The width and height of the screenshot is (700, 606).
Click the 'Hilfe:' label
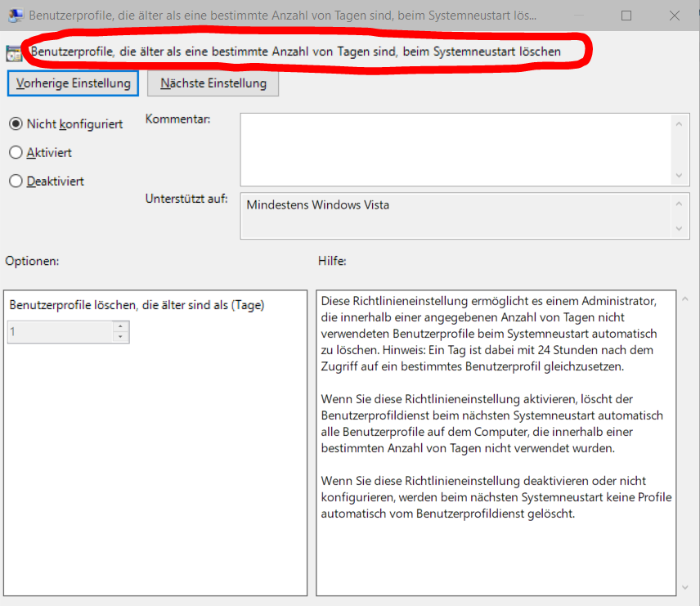[332, 261]
